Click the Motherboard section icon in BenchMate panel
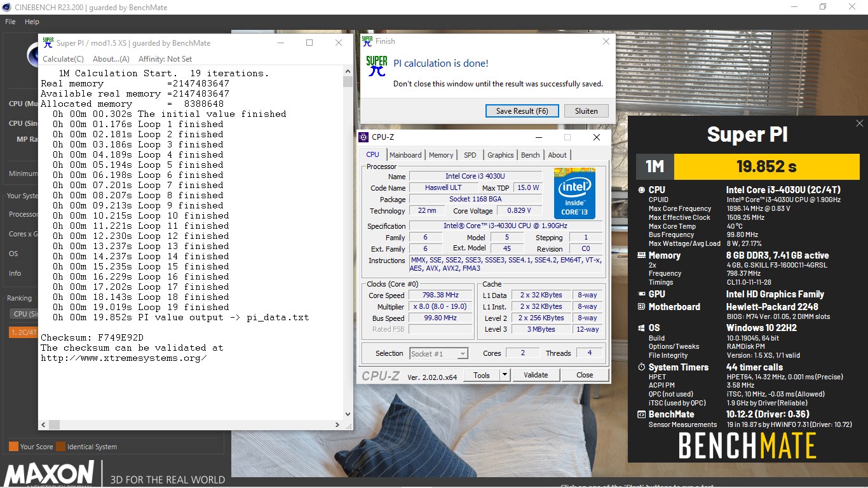Image resolution: width=868 pixels, height=488 pixels. click(641, 307)
